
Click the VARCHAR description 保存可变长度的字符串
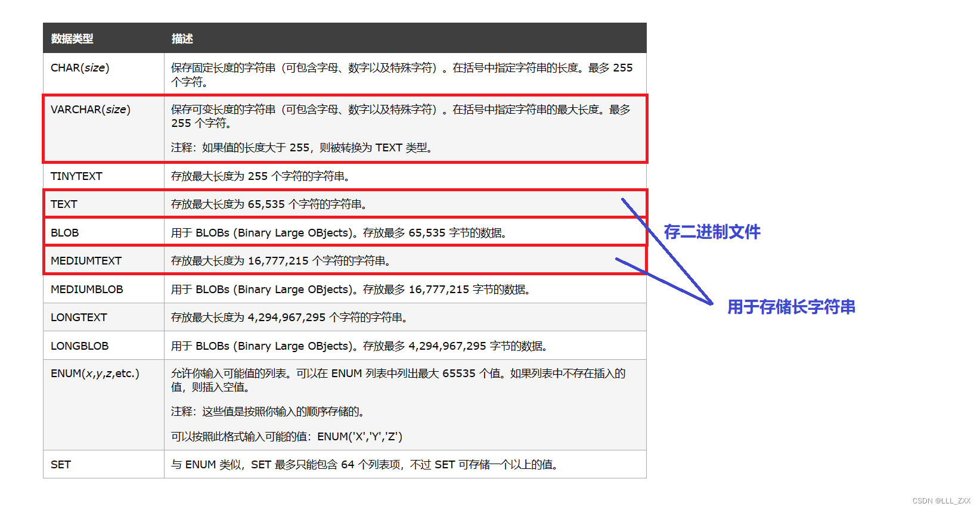[x=401, y=116]
